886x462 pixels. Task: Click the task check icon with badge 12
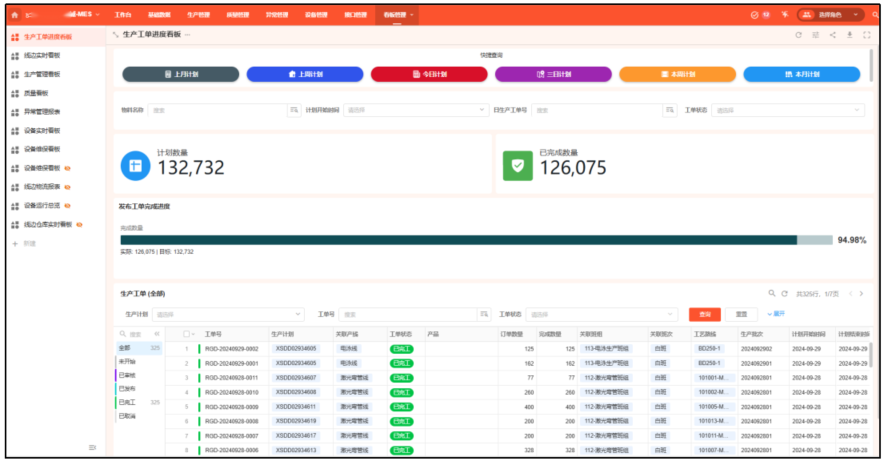pos(760,15)
